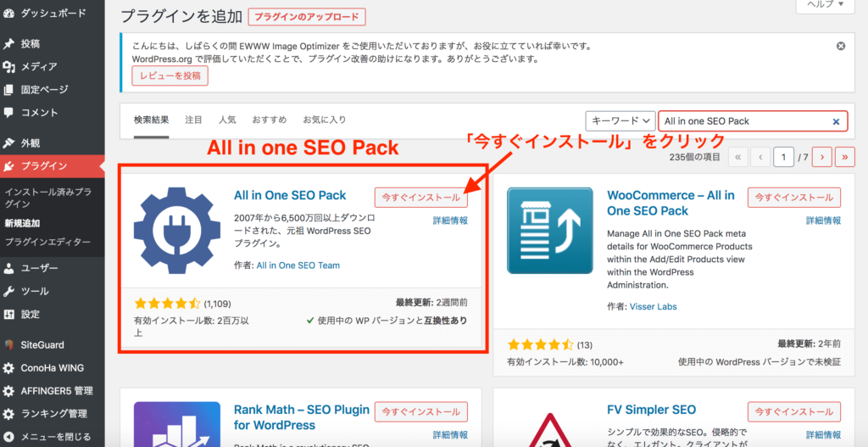Open the WooCommerce – All in One SEO Pack title
The width and height of the screenshot is (868, 447).
[671, 203]
